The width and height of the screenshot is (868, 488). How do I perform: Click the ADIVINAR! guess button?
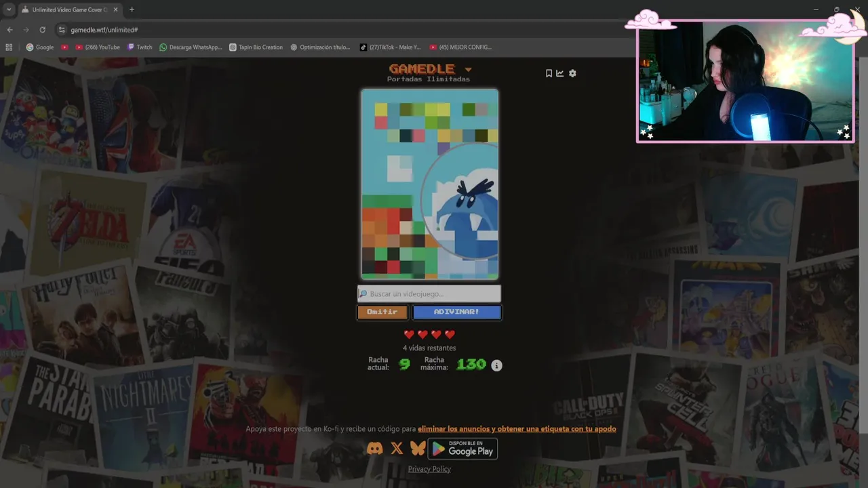tap(457, 312)
